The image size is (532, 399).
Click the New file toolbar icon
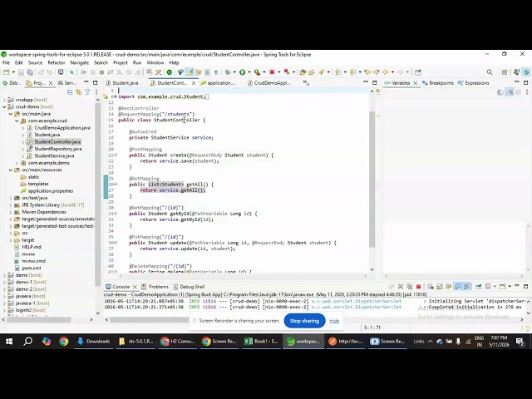(6, 72)
